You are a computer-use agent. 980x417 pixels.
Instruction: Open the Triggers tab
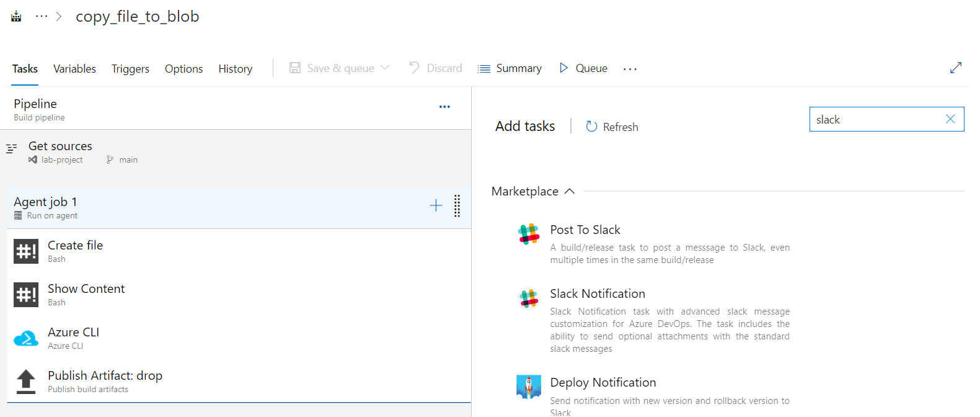(x=130, y=68)
